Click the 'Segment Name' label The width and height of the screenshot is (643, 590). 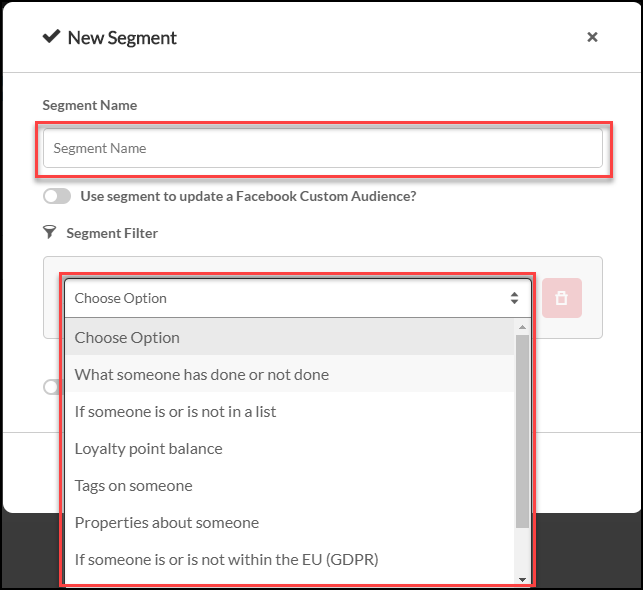point(90,105)
